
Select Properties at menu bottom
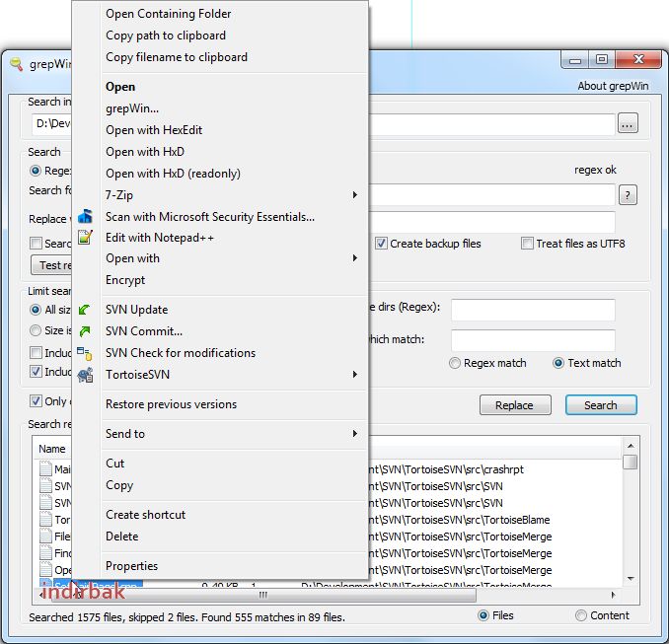(x=131, y=566)
